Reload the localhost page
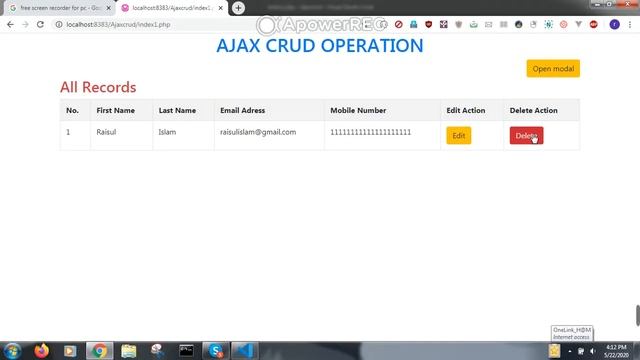 point(40,24)
